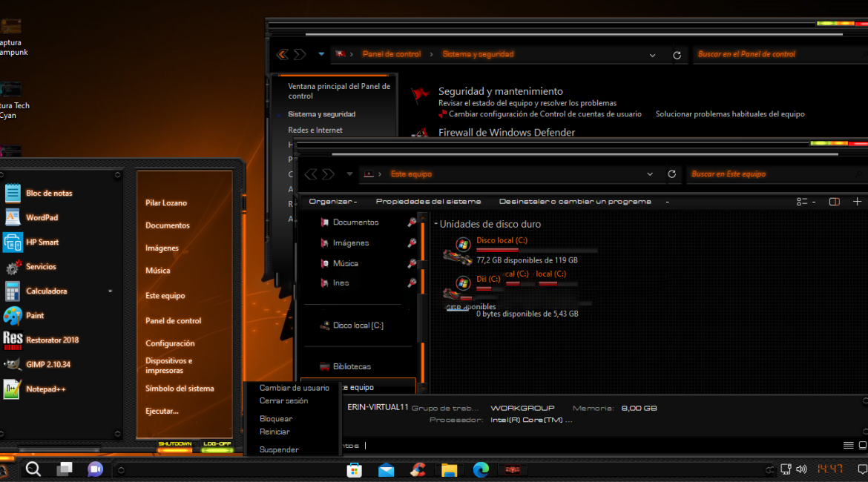Open the Organizar dropdown menu
The width and height of the screenshot is (868, 482).
point(332,202)
